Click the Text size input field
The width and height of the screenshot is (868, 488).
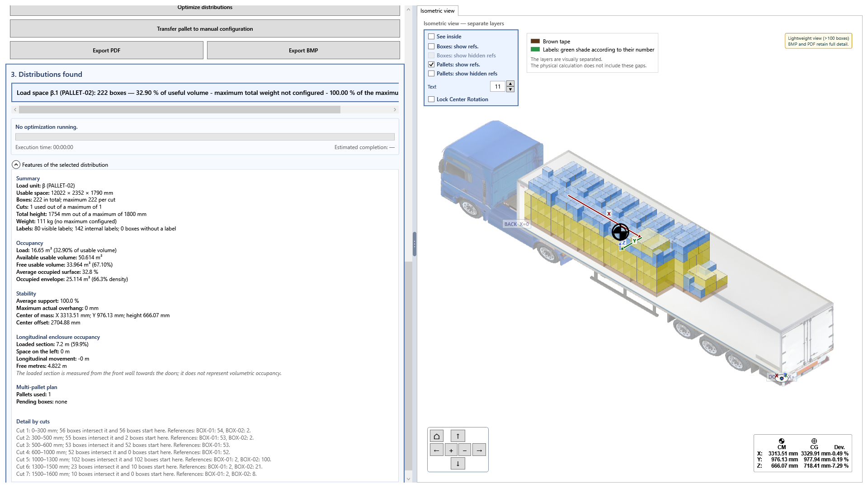pyautogui.click(x=498, y=86)
